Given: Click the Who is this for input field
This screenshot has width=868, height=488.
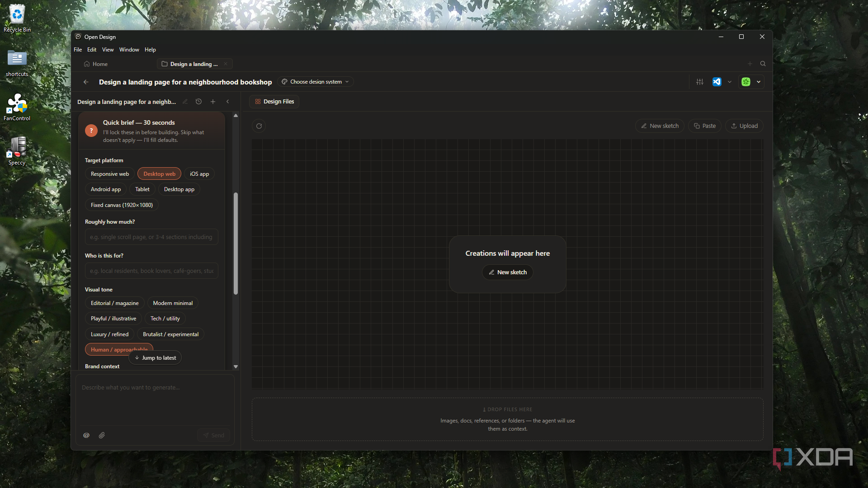Looking at the screenshot, I should point(151,271).
